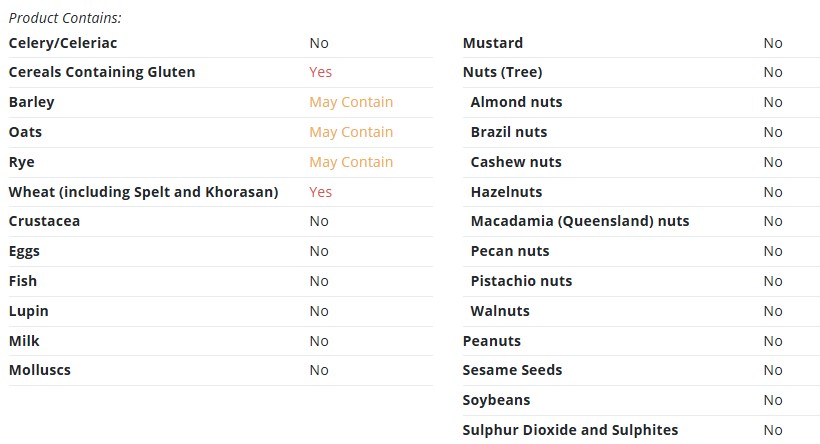
Task: Select the Oats allergen label
Action: pyautogui.click(x=25, y=132)
